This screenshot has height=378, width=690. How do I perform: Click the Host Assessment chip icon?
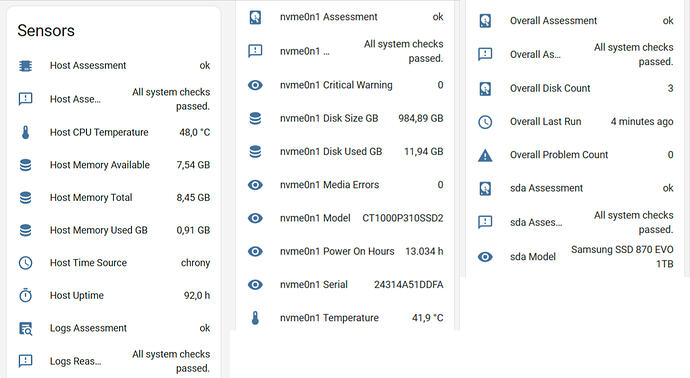[26, 66]
